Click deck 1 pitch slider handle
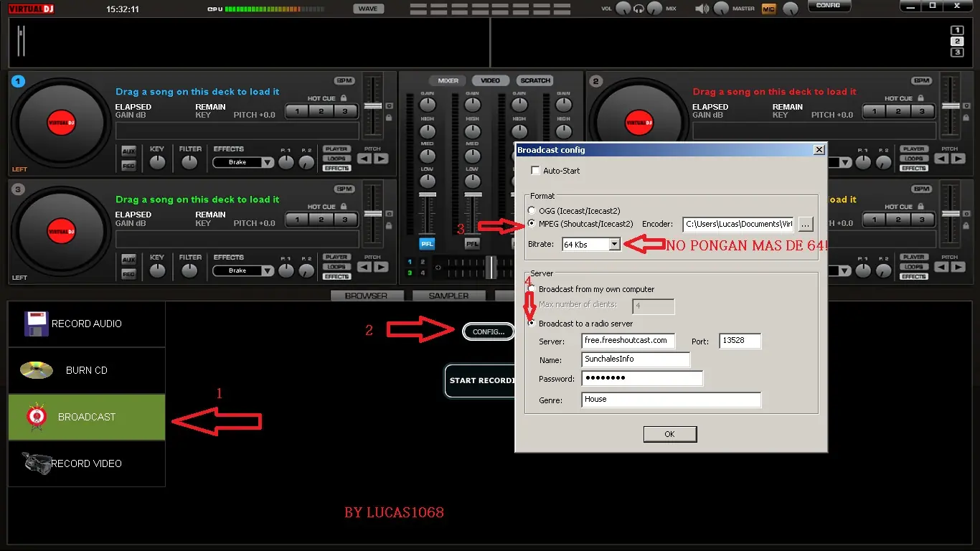980x551 pixels. point(372,106)
